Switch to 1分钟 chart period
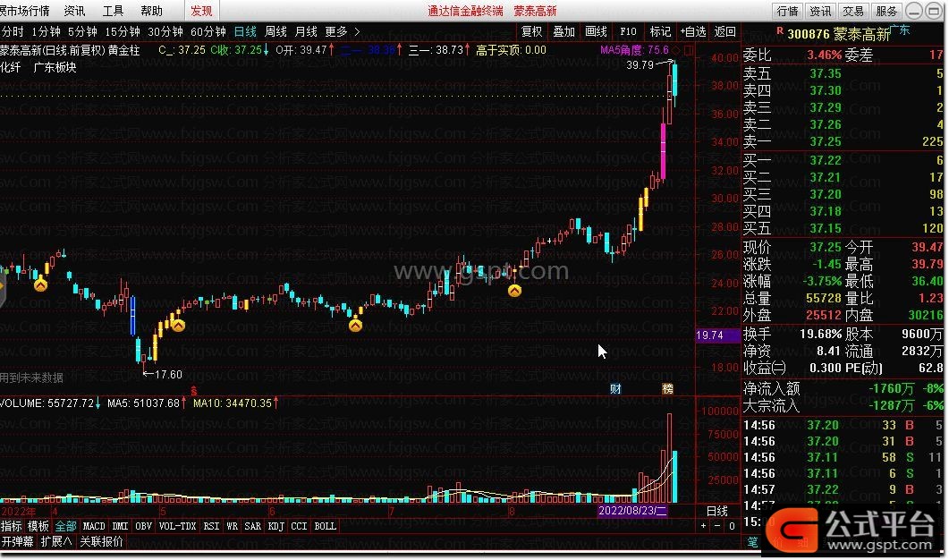The height and width of the screenshot is (560, 949). click(46, 31)
